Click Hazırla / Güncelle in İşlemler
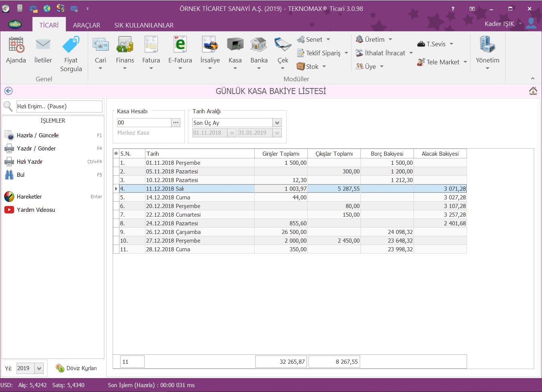Image resolution: width=542 pixels, height=392 pixels. click(38, 135)
